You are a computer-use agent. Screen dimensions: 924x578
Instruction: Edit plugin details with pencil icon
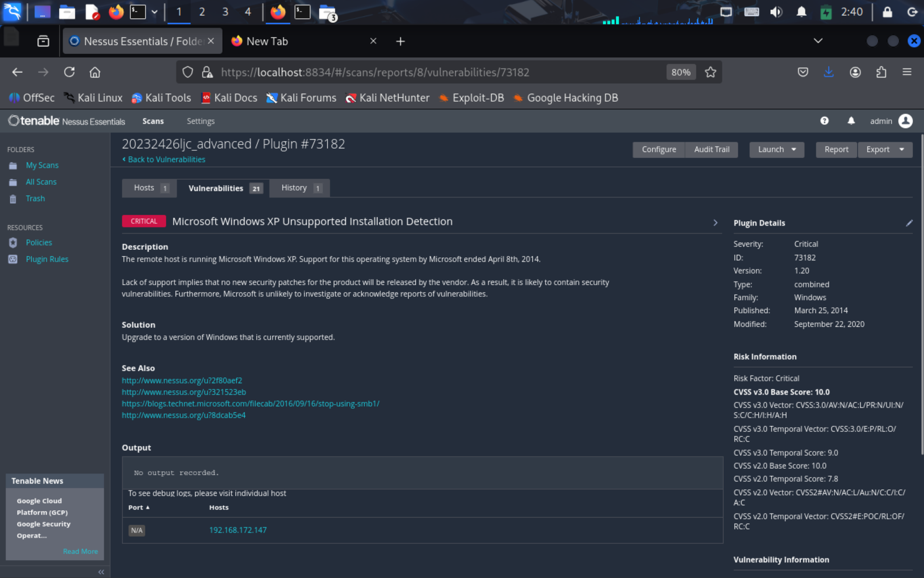tap(909, 223)
